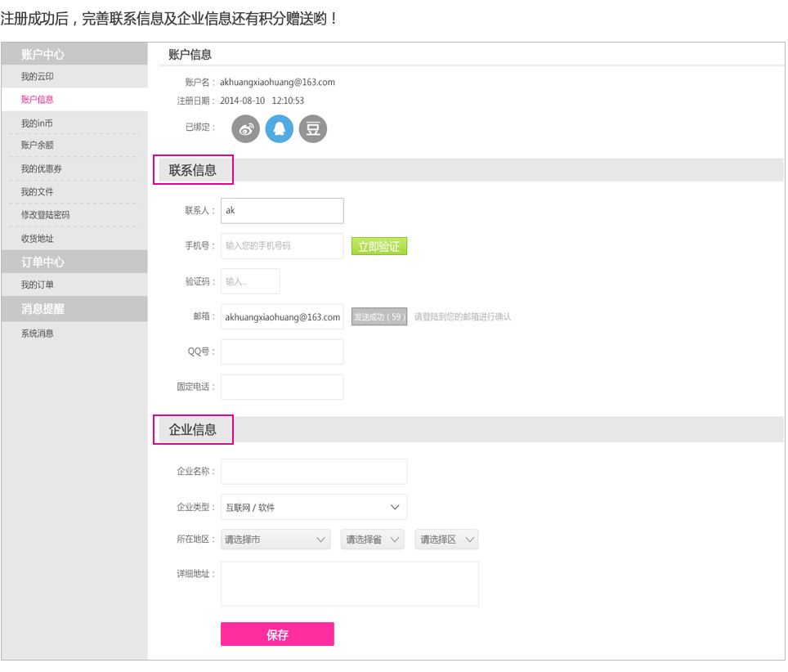Image resolution: width=788 pixels, height=672 pixels.
Task: Click the QQ penguin bound icon
Action: (279, 128)
